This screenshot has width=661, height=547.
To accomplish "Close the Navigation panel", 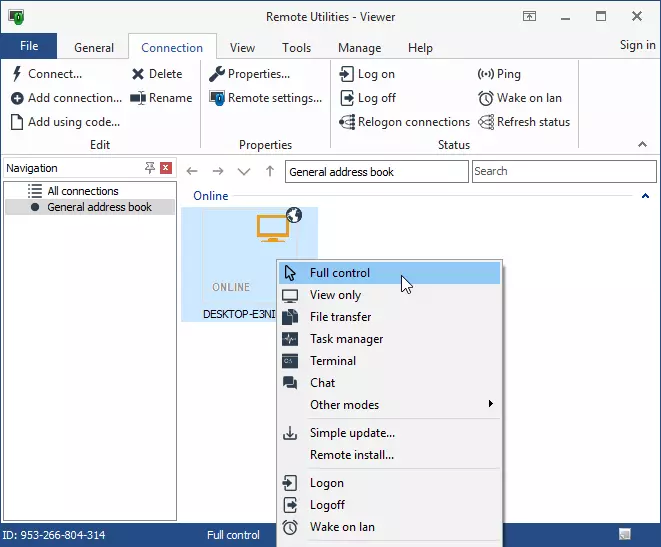I will tap(166, 168).
